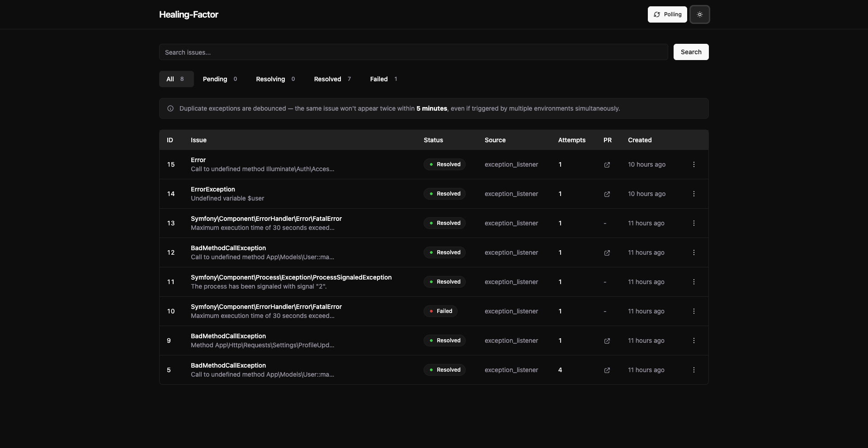Open the actions menu for ProcessSignaledException issue 11
The width and height of the screenshot is (868, 448).
(x=693, y=281)
